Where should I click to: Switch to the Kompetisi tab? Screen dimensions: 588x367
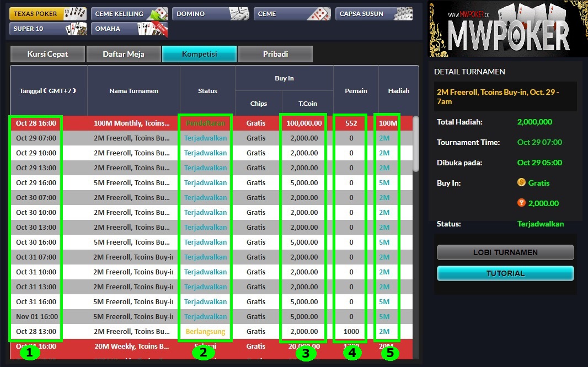click(200, 54)
